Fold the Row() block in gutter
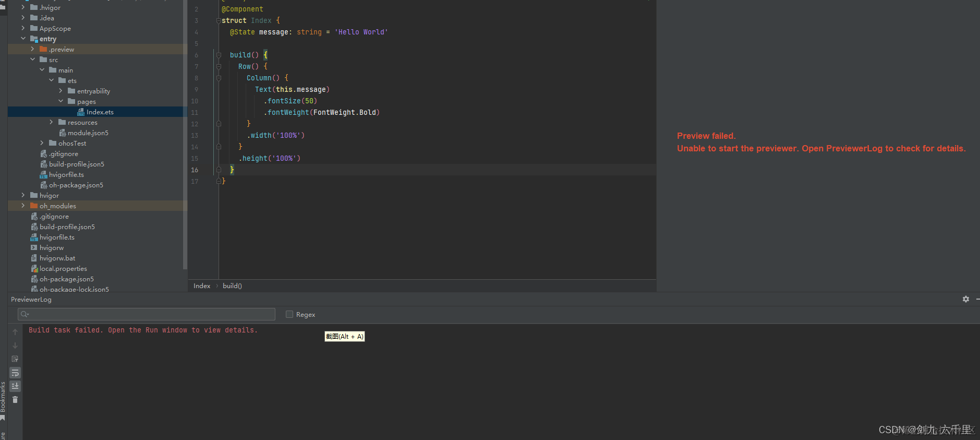Screen dimensions: 980x440 point(219,66)
